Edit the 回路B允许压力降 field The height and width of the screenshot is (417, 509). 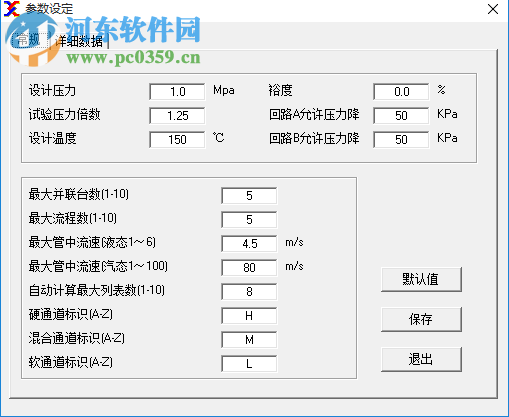[401, 139]
